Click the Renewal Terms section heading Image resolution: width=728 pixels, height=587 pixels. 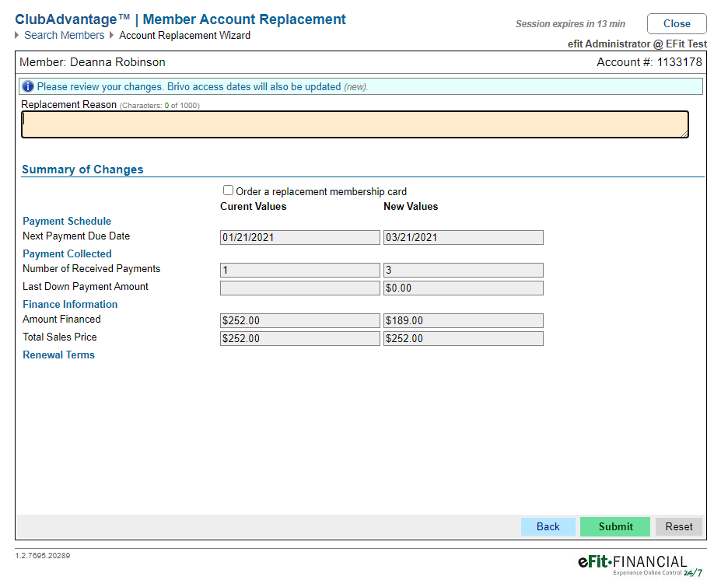tap(58, 355)
